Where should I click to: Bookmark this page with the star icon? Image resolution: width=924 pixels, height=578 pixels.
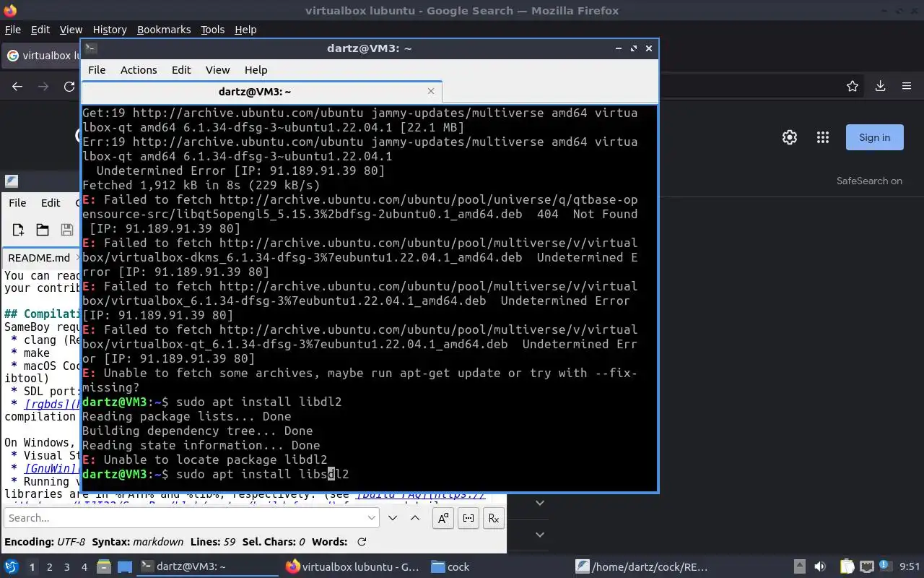853,87
